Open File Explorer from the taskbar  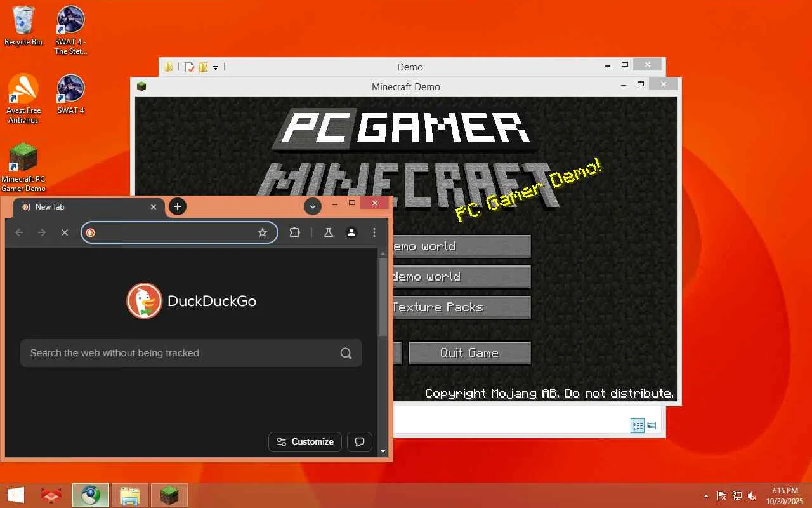pyautogui.click(x=130, y=495)
